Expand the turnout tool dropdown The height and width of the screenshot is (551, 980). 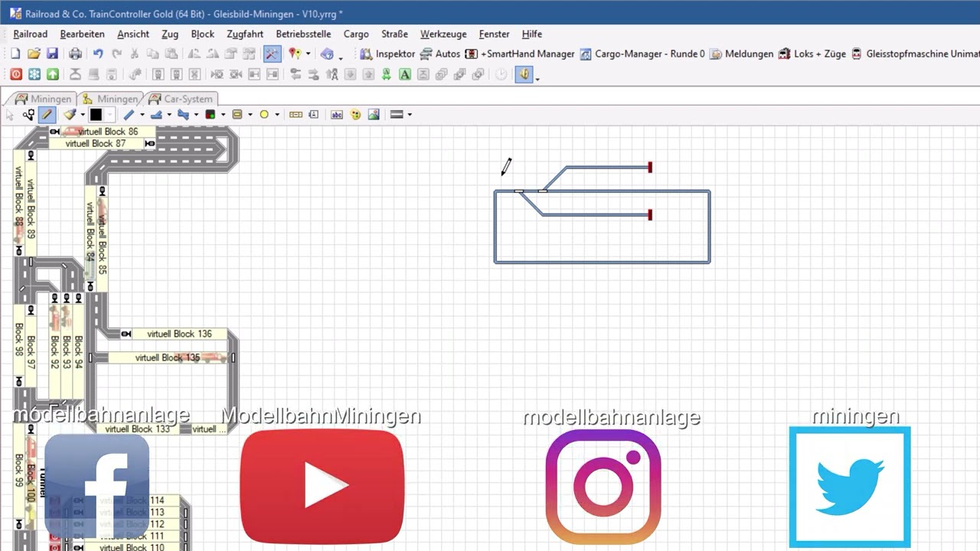coord(169,115)
